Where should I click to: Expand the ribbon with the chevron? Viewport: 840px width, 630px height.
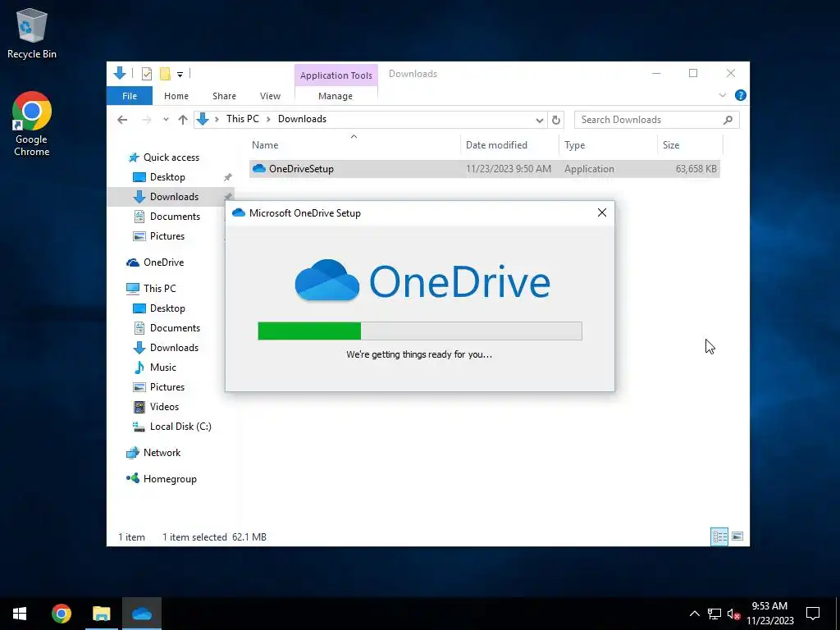click(x=722, y=95)
